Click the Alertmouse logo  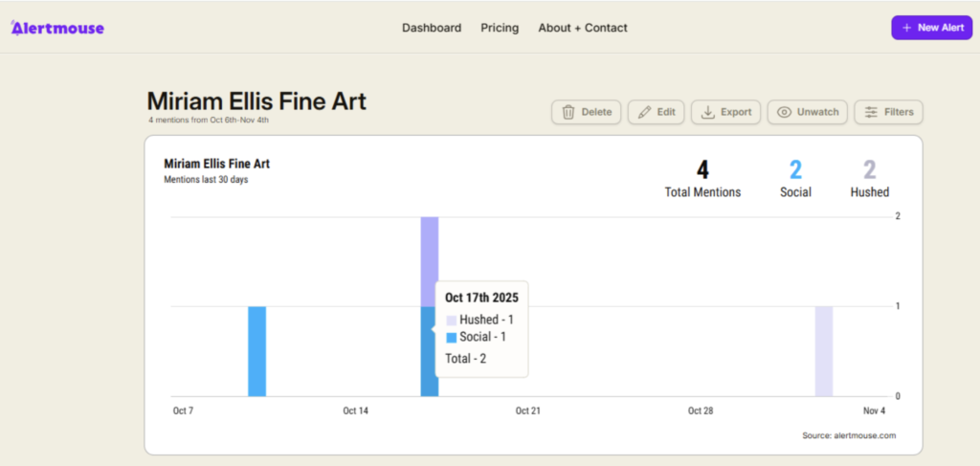tap(57, 28)
